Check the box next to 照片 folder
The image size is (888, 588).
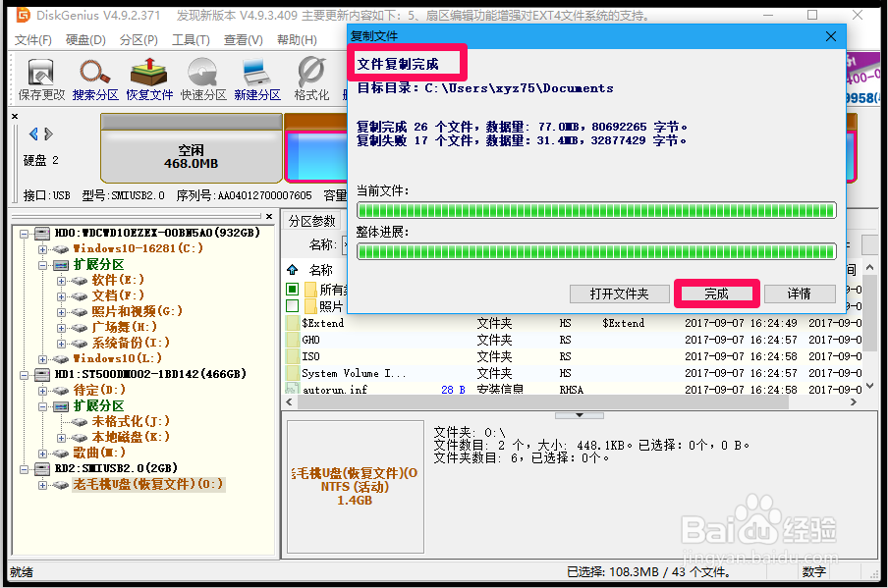(x=292, y=306)
